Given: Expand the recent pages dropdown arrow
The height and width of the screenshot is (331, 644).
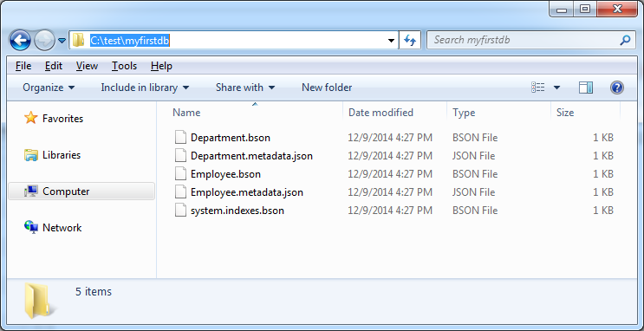Looking at the screenshot, I should 62,41.
